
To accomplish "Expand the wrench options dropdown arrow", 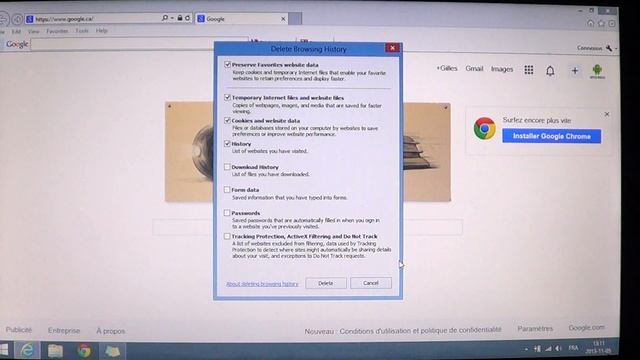I will [616, 49].
